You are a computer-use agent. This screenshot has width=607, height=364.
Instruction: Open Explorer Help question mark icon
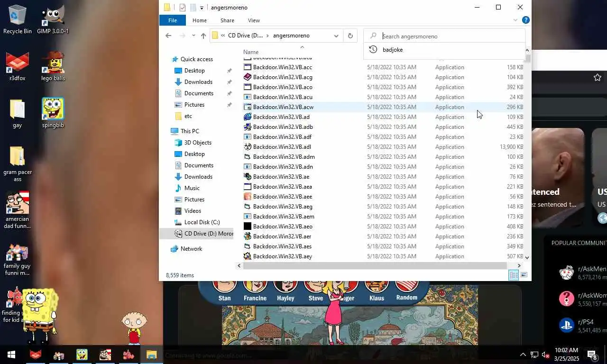[x=525, y=20]
